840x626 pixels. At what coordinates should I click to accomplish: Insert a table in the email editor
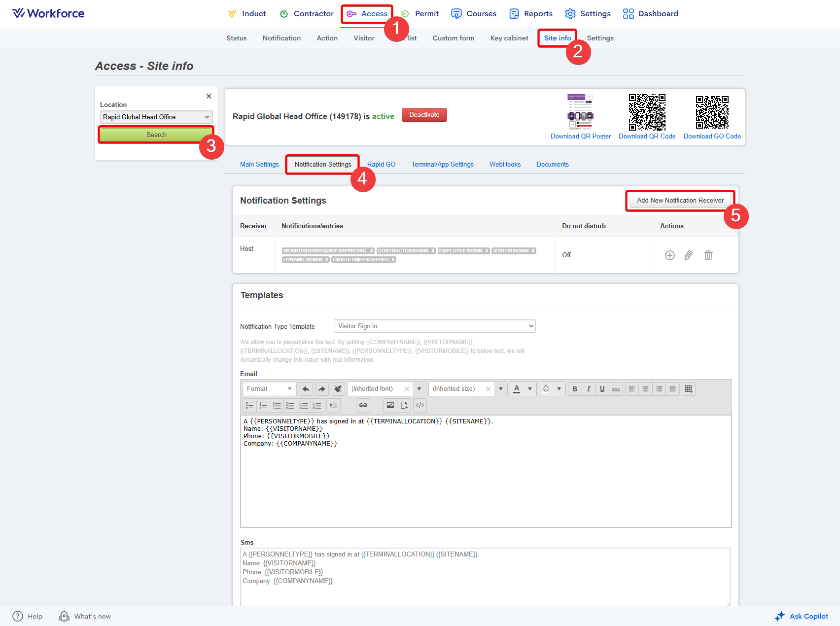(x=689, y=389)
